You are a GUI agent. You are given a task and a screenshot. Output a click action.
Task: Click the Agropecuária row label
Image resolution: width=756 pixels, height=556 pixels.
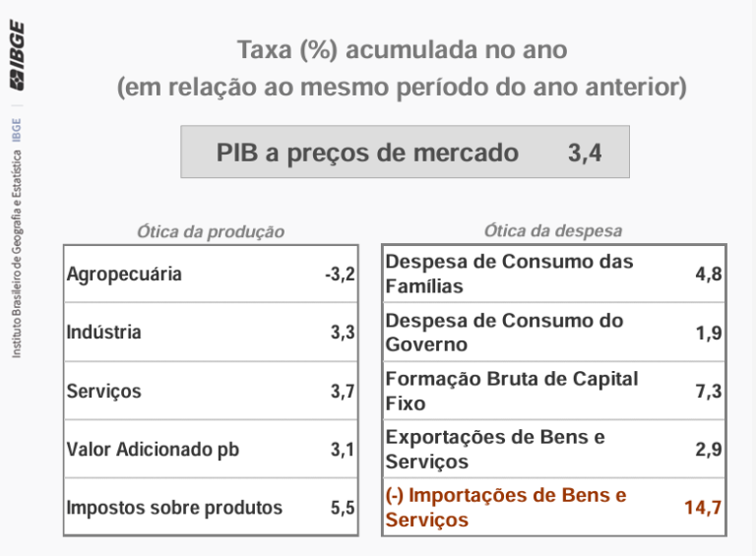click(124, 275)
